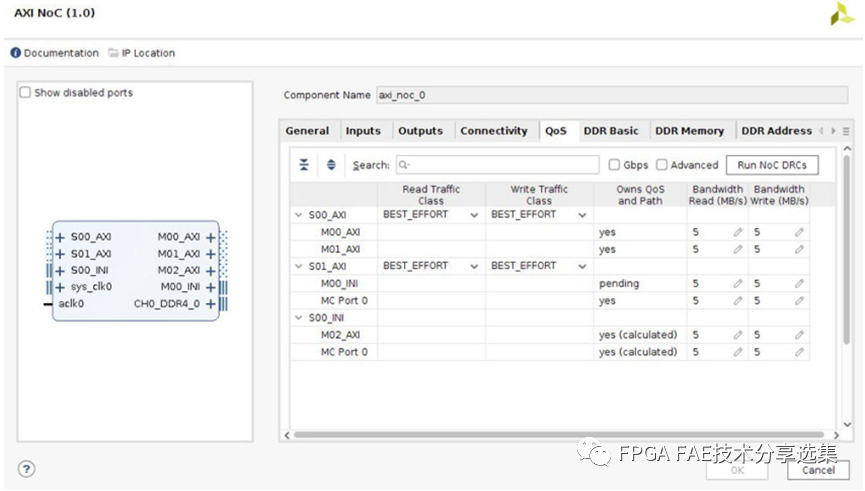The height and width of the screenshot is (491, 865).
Task: Show the tab list menu icon
Action: coord(846,131)
